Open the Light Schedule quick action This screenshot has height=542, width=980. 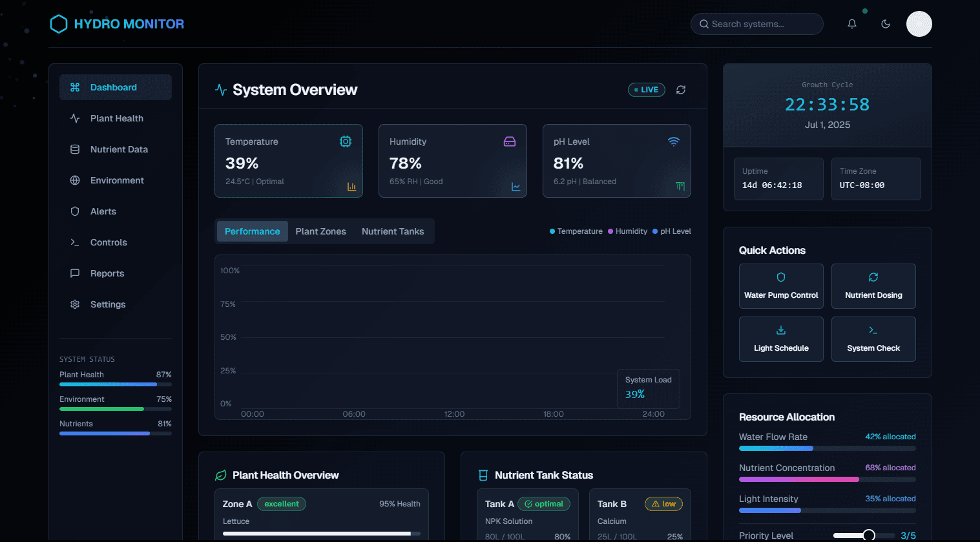tap(781, 339)
